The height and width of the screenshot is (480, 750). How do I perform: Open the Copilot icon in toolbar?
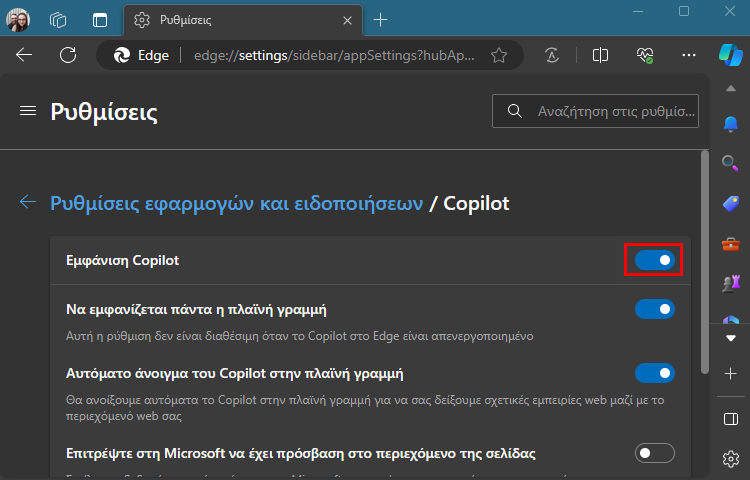click(730, 55)
